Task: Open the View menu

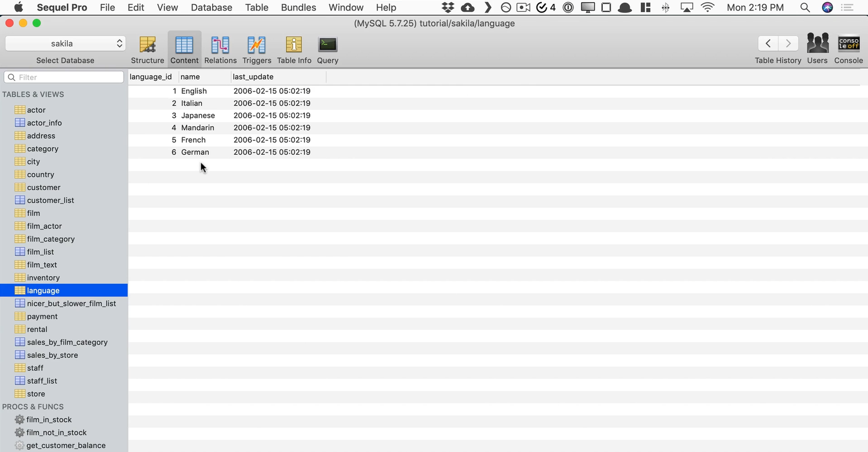Action: tap(167, 7)
